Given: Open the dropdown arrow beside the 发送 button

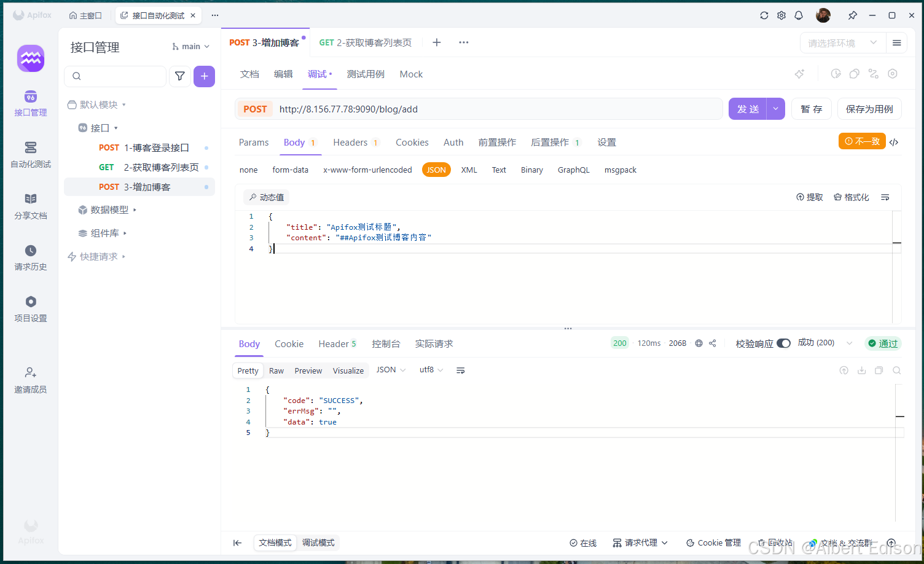Looking at the screenshot, I should click(776, 109).
